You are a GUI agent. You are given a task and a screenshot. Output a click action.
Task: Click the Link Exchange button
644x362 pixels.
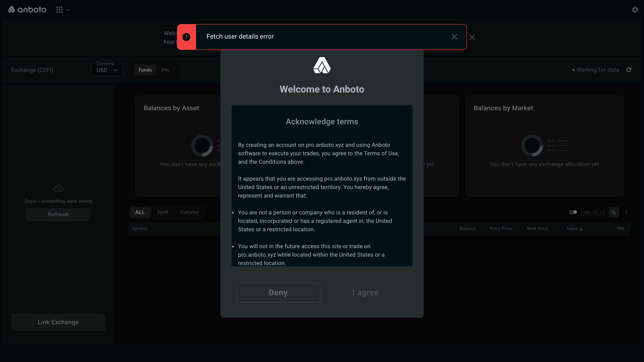coord(58,322)
